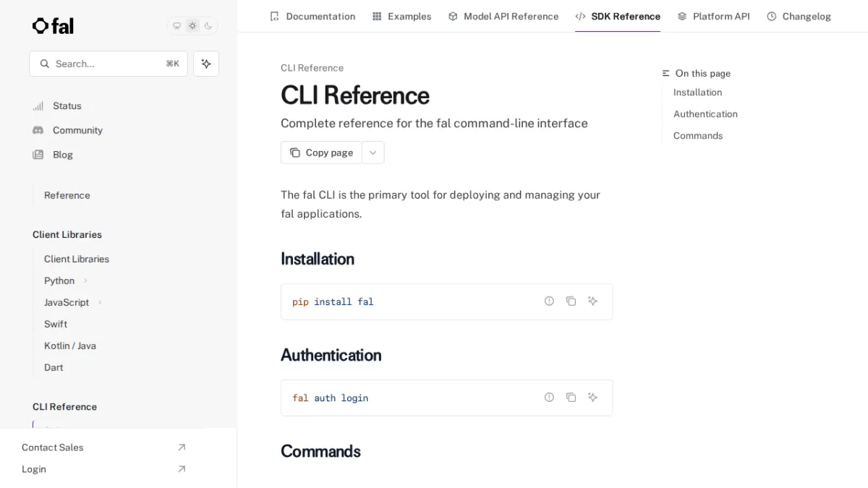The image size is (868, 488).
Task: Click the Commands section heading
Action: [320, 451]
